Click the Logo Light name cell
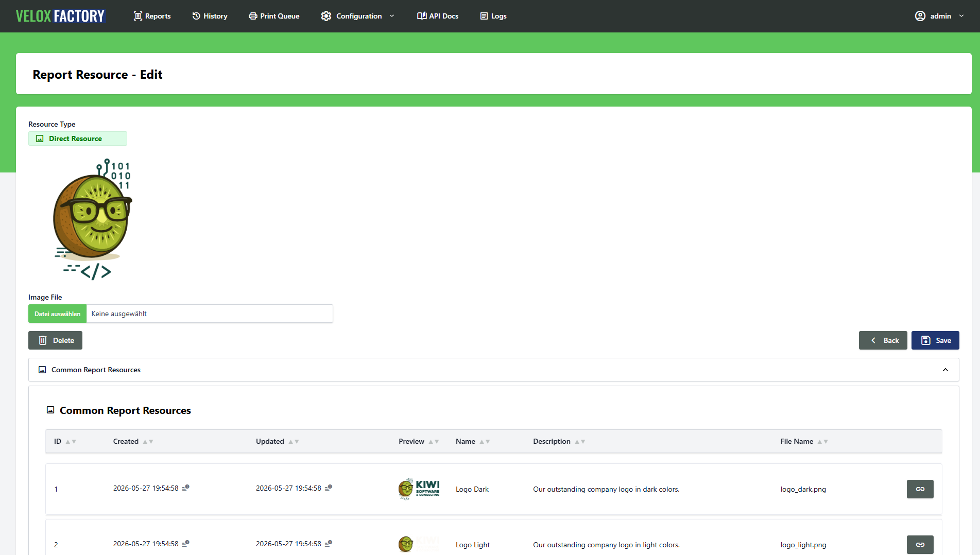The height and width of the screenshot is (555, 980). [x=473, y=545]
